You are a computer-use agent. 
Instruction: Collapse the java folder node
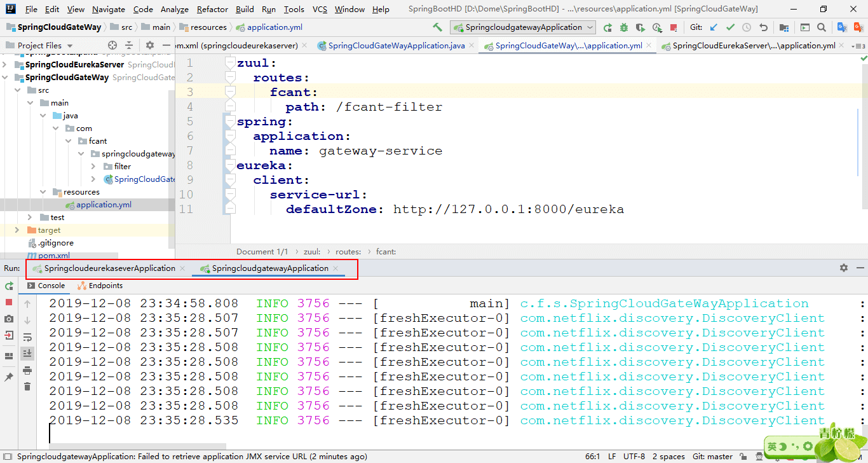click(43, 116)
